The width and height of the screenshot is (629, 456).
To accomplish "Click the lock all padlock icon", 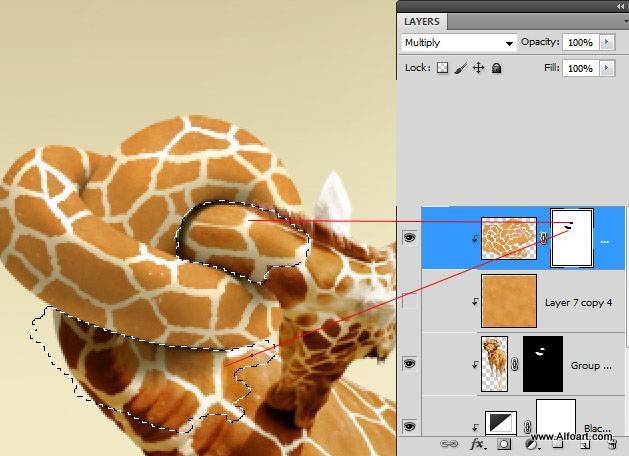I will click(497, 68).
